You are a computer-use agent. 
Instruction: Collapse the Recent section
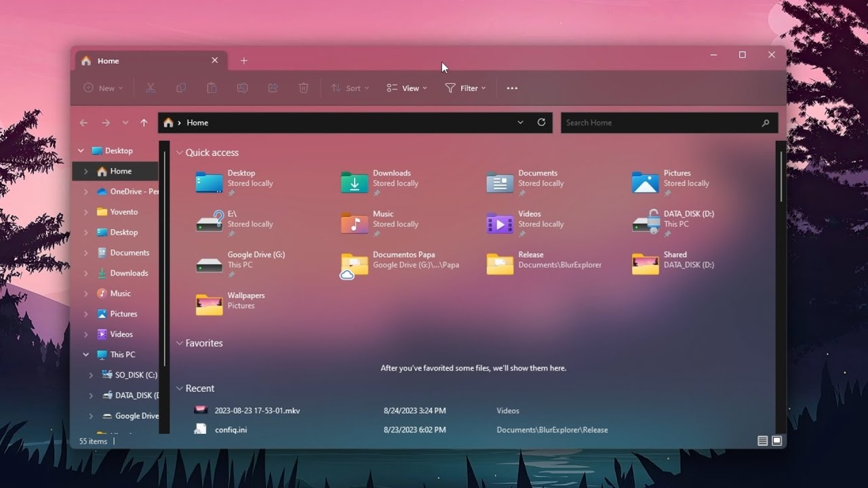180,389
